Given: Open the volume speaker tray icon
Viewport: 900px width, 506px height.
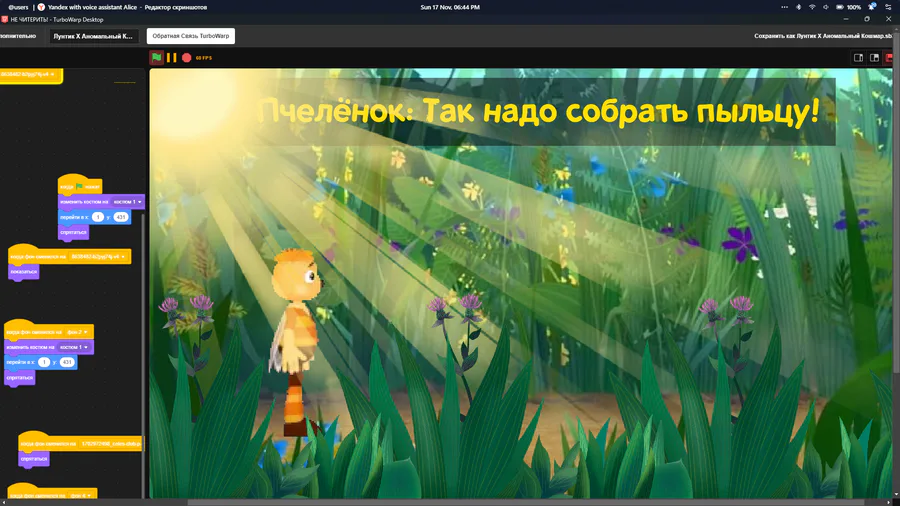Looking at the screenshot, I should point(825,7).
